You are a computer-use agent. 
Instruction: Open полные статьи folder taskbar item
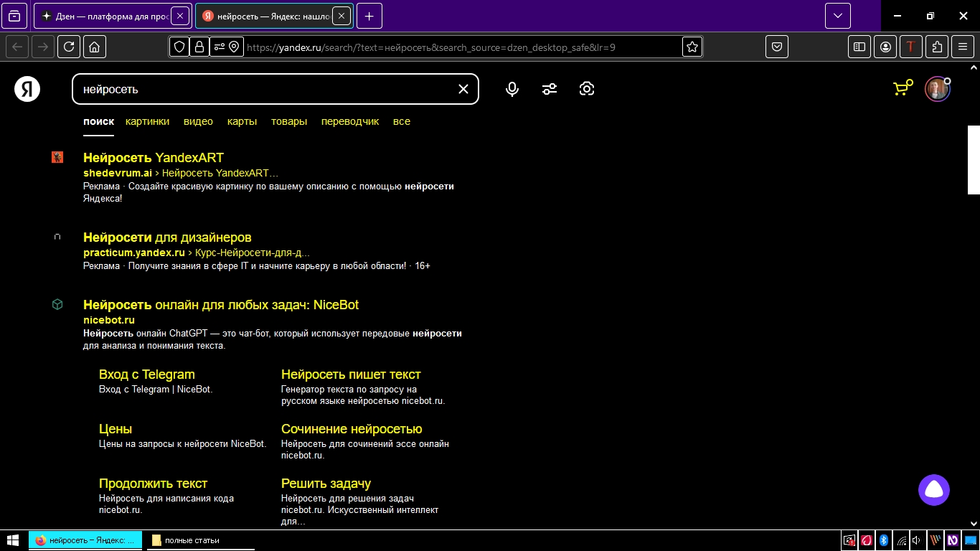point(201,540)
